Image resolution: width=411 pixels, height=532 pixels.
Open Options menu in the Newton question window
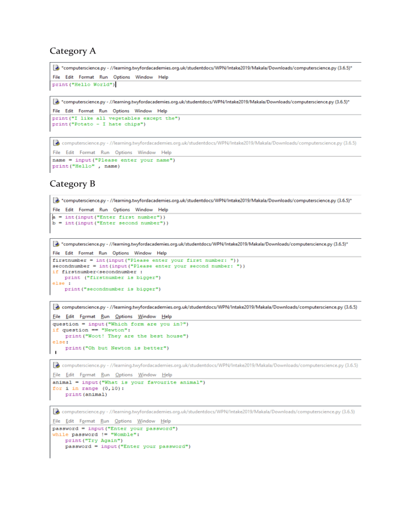point(124,316)
